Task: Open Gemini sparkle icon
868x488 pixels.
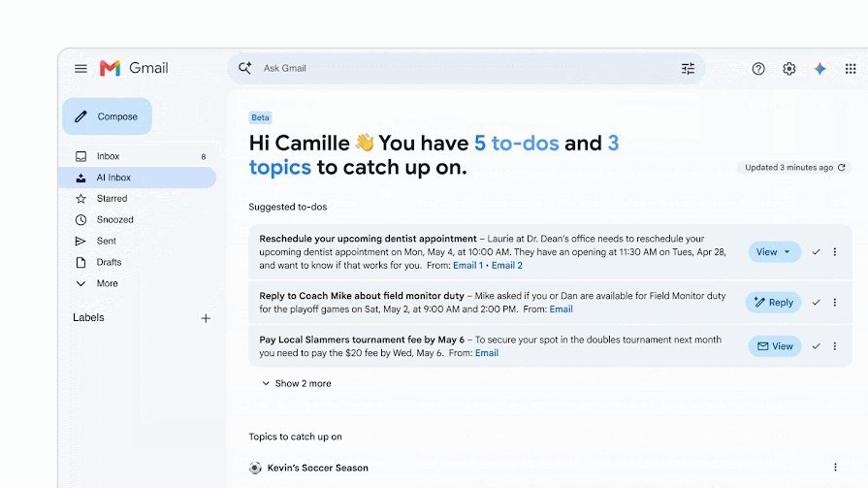Action: coord(820,69)
